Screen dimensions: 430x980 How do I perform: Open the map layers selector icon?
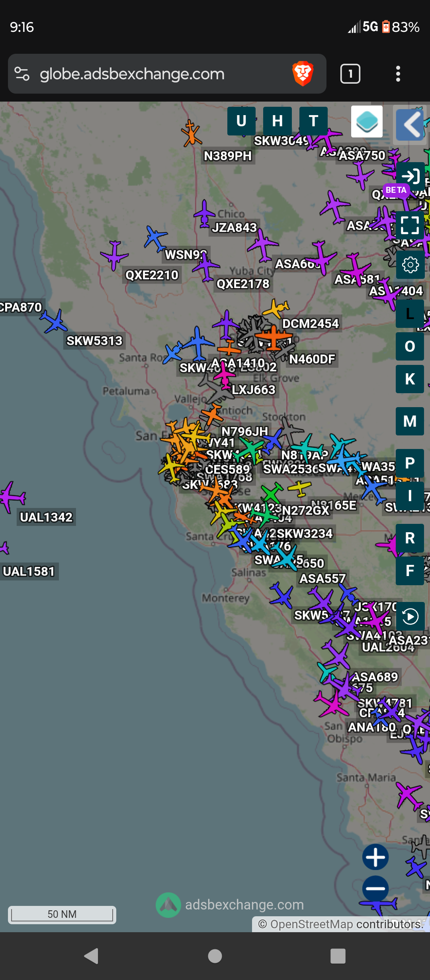[367, 122]
